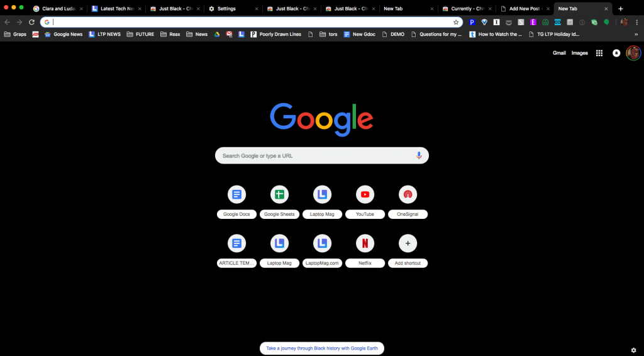The width and height of the screenshot is (644, 356).
Task: Expand the hidden bookmarks overflow chevron
Action: click(x=636, y=35)
